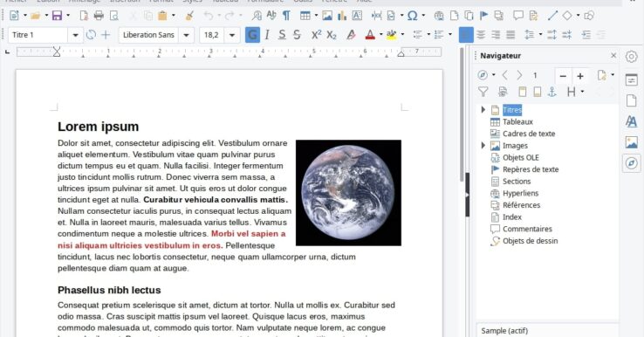
Task: Open the line spacing dropdown arrow
Action: pyautogui.click(x=540, y=35)
